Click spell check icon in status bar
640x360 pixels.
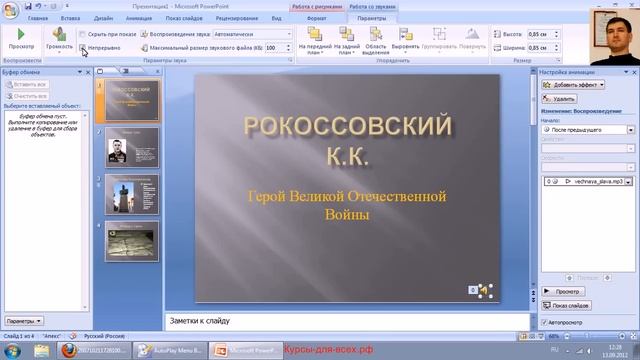tap(73, 336)
